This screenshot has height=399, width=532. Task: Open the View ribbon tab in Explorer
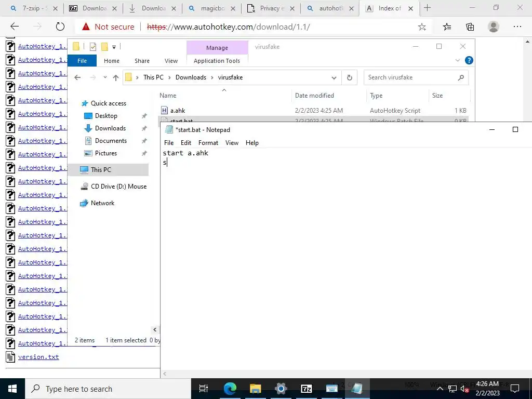tap(171, 61)
